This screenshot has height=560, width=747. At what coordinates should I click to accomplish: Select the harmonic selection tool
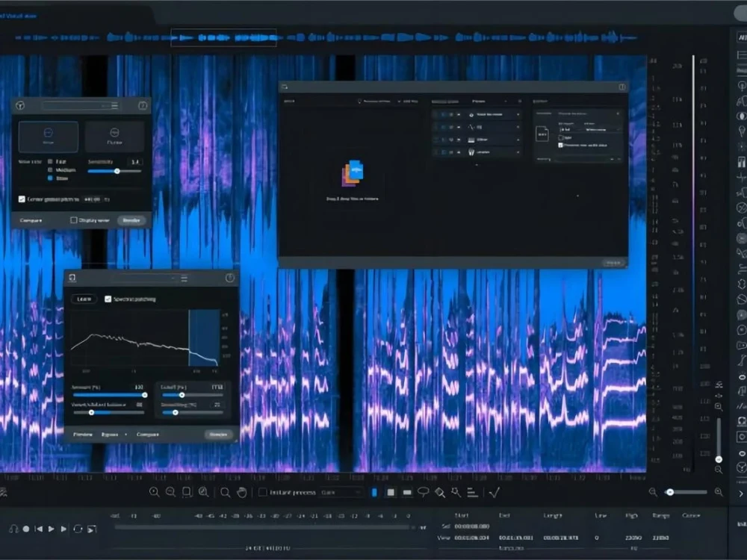[473, 492]
